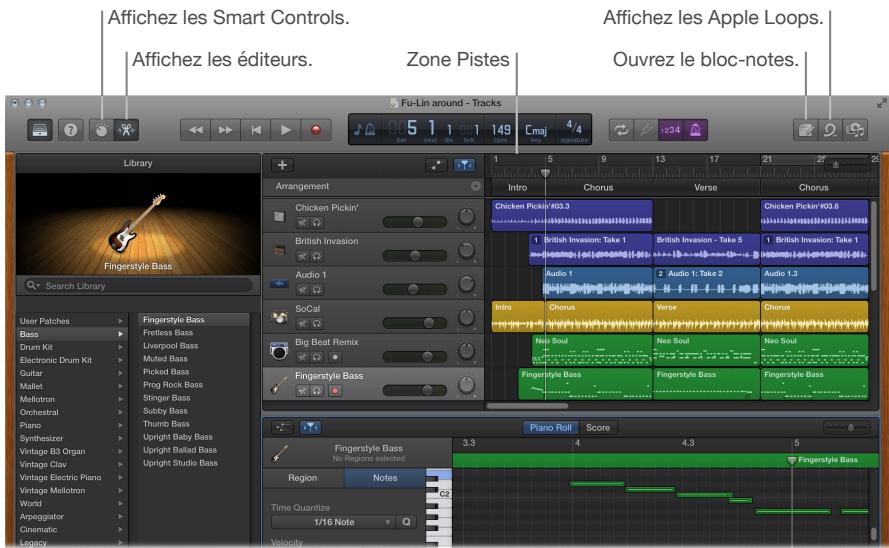Toggle the Metronome button
889x548 pixels.
pyautogui.click(x=695, y=130)
